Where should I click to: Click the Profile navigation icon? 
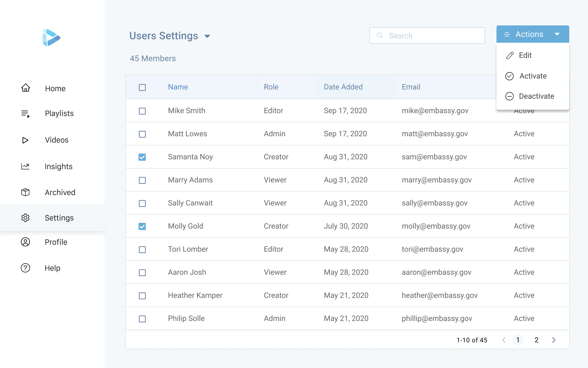point(25,242)
